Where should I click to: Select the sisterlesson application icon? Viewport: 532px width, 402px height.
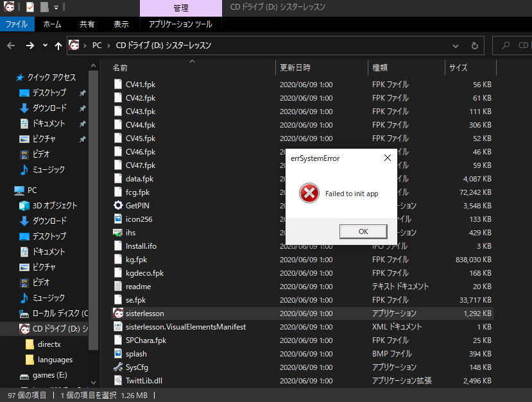coord(118,314)
